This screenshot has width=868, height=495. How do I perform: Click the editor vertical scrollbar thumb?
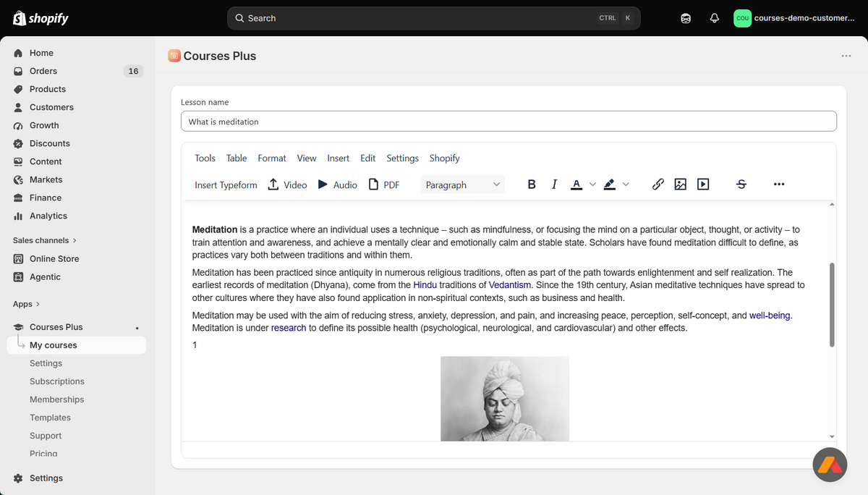click(831, 305)
